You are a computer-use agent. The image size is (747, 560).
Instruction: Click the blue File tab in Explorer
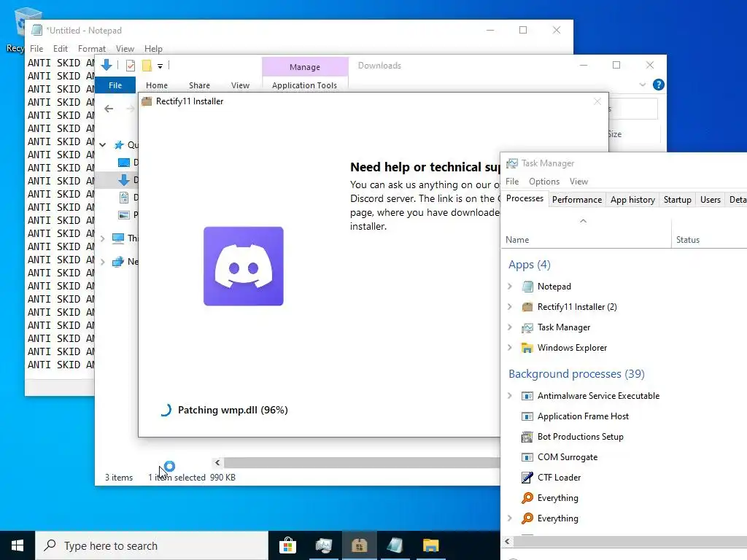click(115, 85)
